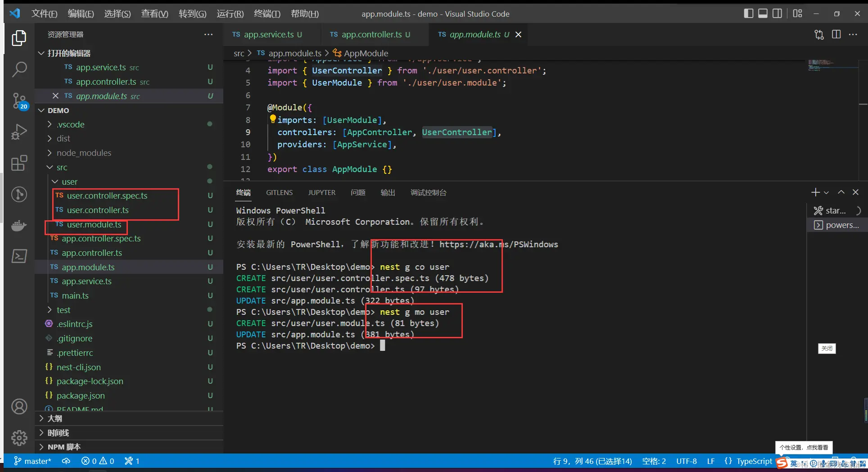This screenshot has height=472, width=868.
Task: Open the GitLens view in activity bar
Action: click(x=19, y=194)
